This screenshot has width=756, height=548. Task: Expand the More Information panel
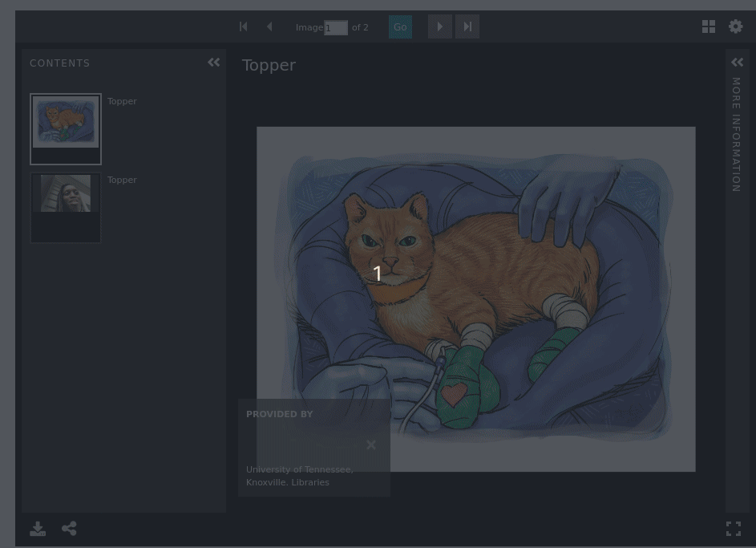[738, 63]
